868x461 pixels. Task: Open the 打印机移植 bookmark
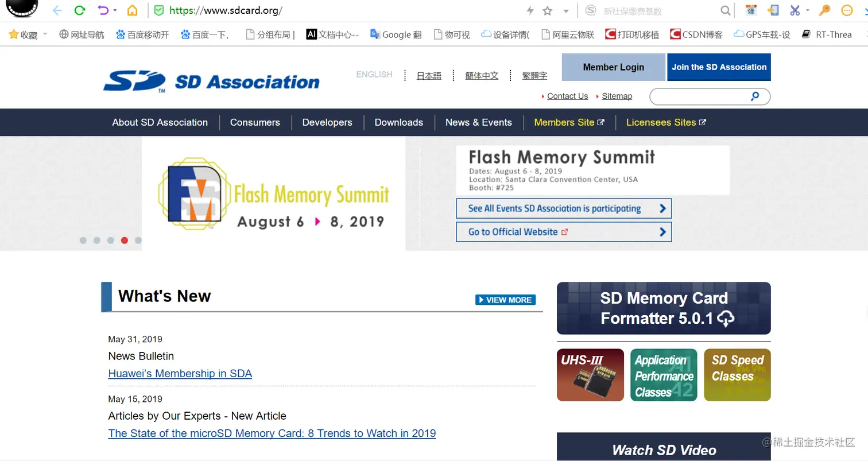click(x=632, y=34)
